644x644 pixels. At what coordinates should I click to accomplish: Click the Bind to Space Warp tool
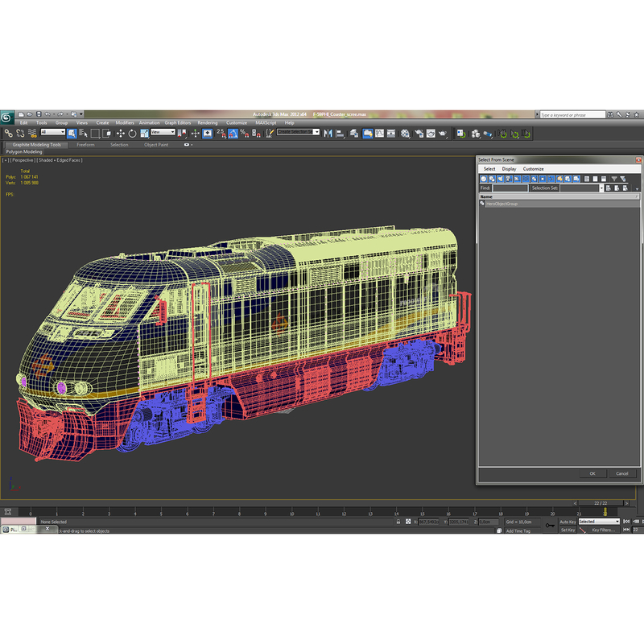(32, 134)
